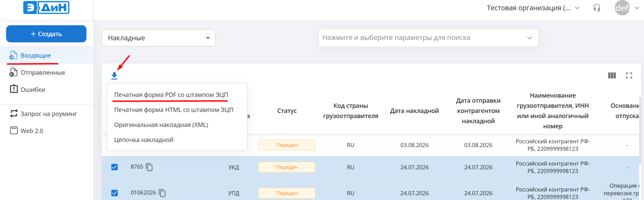
Task: Click the Дата накладной column header
Action: pyautogui.click(x=415, y=111)
